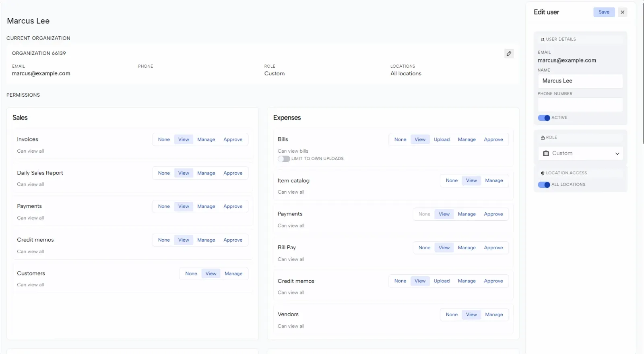
Task: Set Sales Credit memos permission to Manage
Action: coord(206,240)
